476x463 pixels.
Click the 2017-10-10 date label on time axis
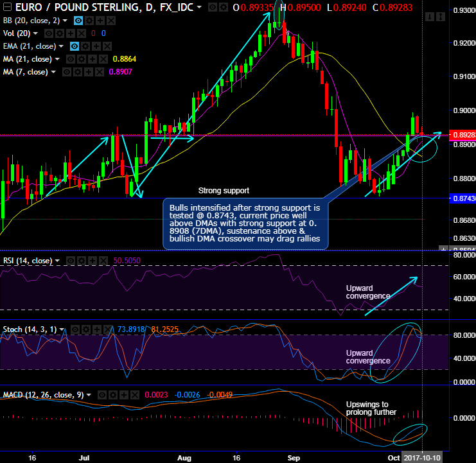pos(422,457)
